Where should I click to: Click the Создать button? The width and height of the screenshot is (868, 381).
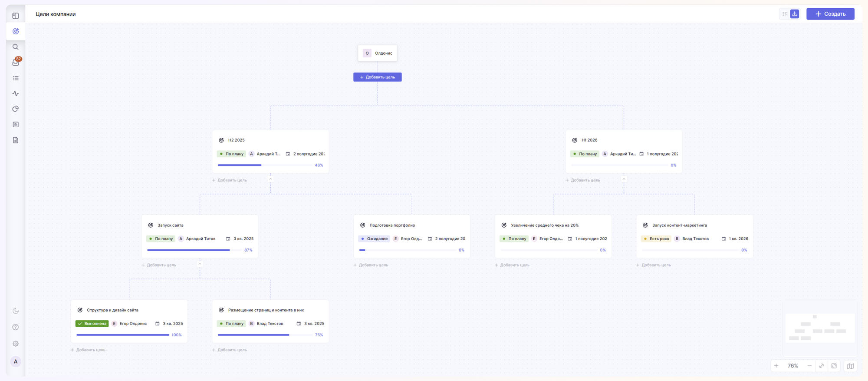[830, 14]
